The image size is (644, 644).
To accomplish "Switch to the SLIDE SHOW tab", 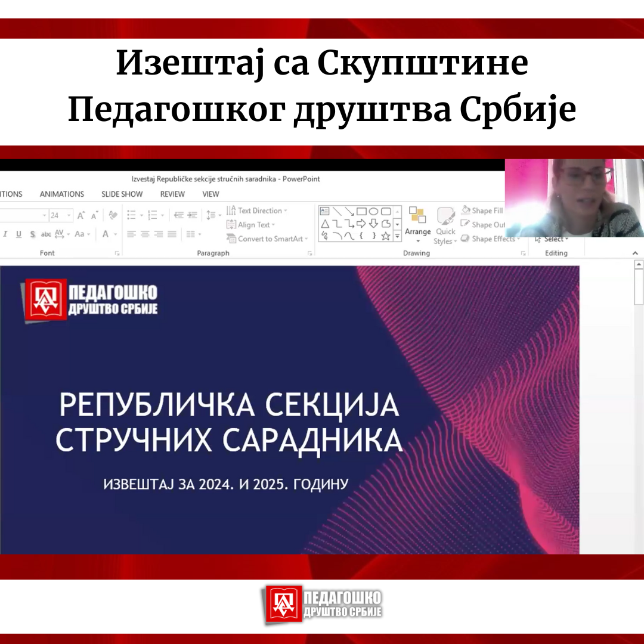I will (x=122, y=194).
